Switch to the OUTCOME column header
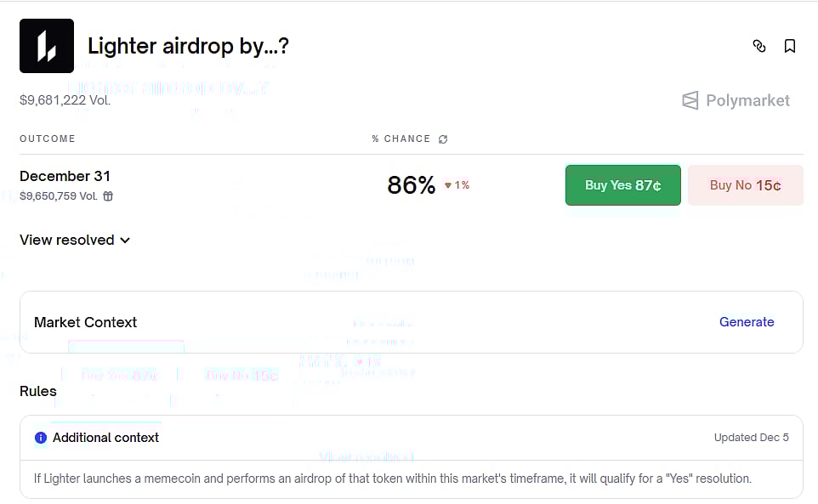This screenshot has height=504, width=818. click(x=47, y=139)
